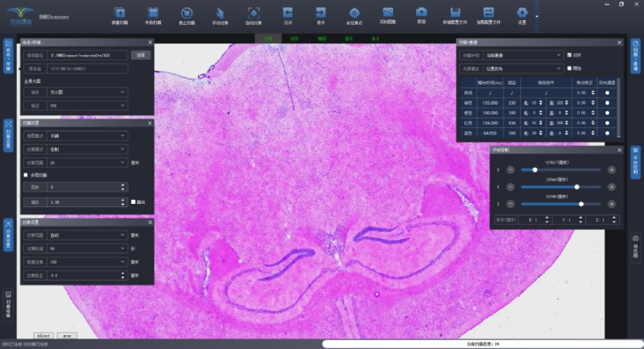Screen dimensions: 644x349
Task: Select the Auto Focus toolbar icon
Action: click(254, 14)
